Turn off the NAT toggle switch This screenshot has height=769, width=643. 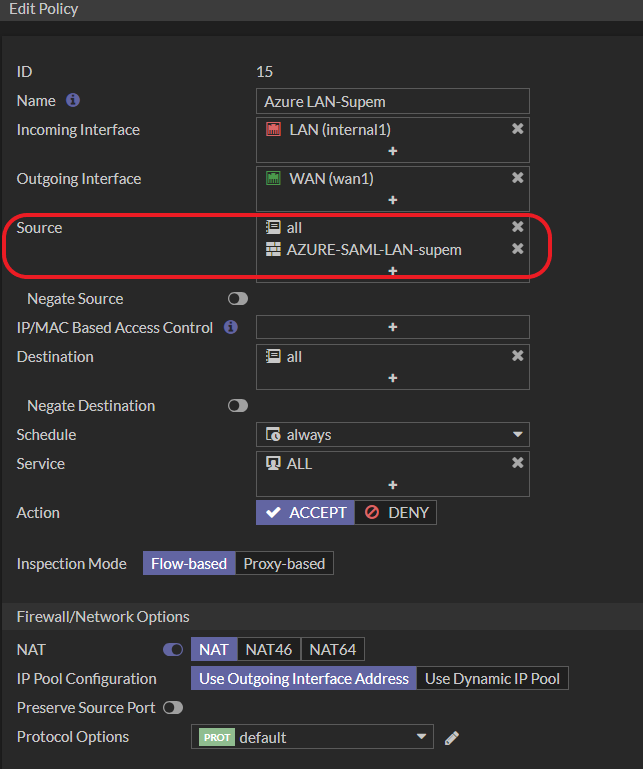pos(173,650)
